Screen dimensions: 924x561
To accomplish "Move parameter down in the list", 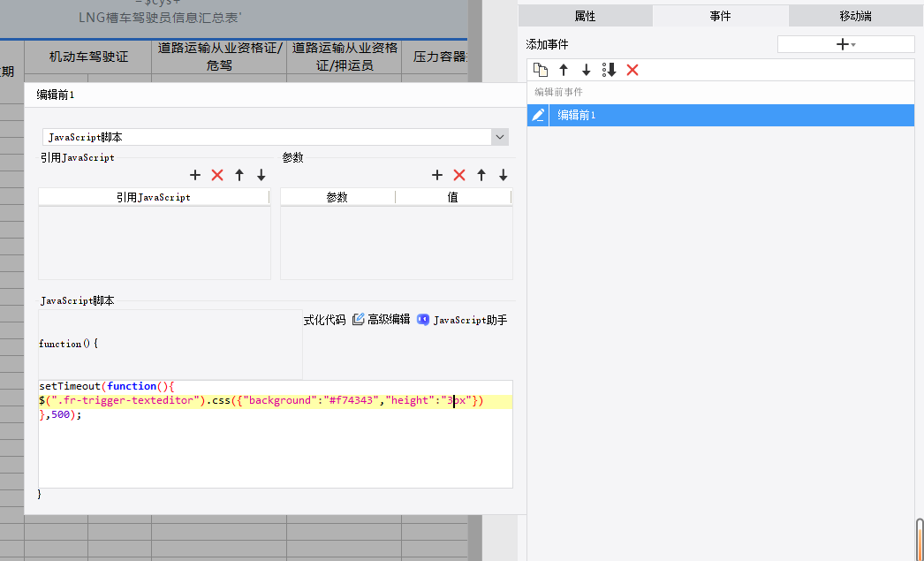I will pyautogui.click(x=504, y=175).
